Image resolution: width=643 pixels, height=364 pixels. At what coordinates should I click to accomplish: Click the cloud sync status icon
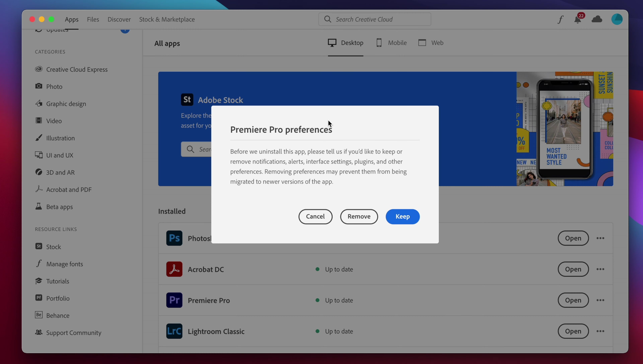point(597,19)
